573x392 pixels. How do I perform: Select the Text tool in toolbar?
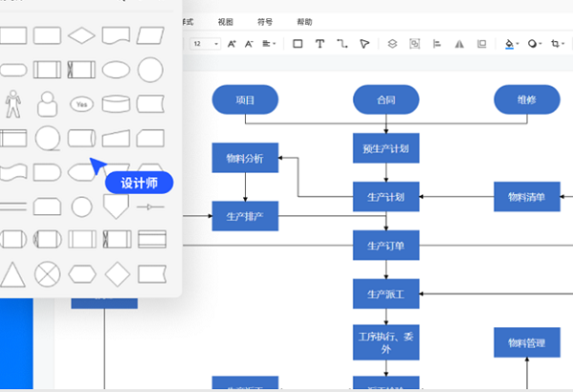tap(320, 44)
